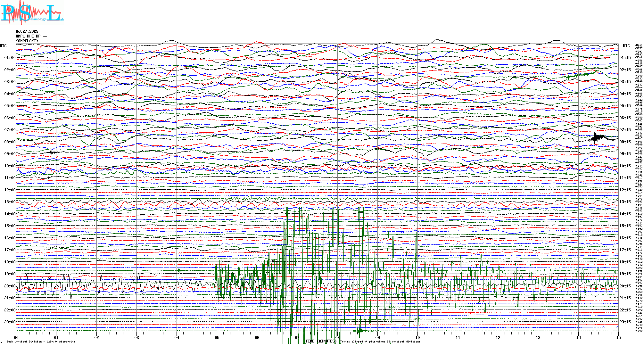Click the vertical division microvolts scale note
Image resolution: width=644 pixels, height=346 pixels.
[x=41, y=342]
